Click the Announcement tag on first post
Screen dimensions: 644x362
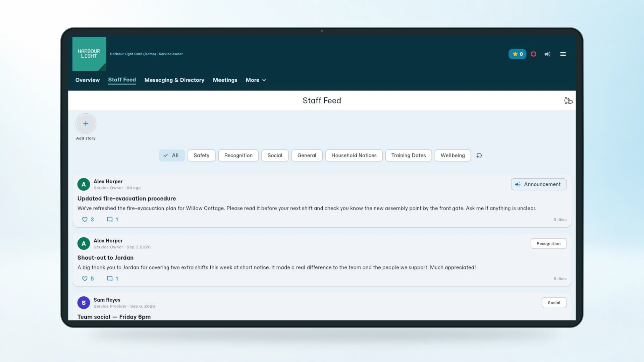coord(538,184)
